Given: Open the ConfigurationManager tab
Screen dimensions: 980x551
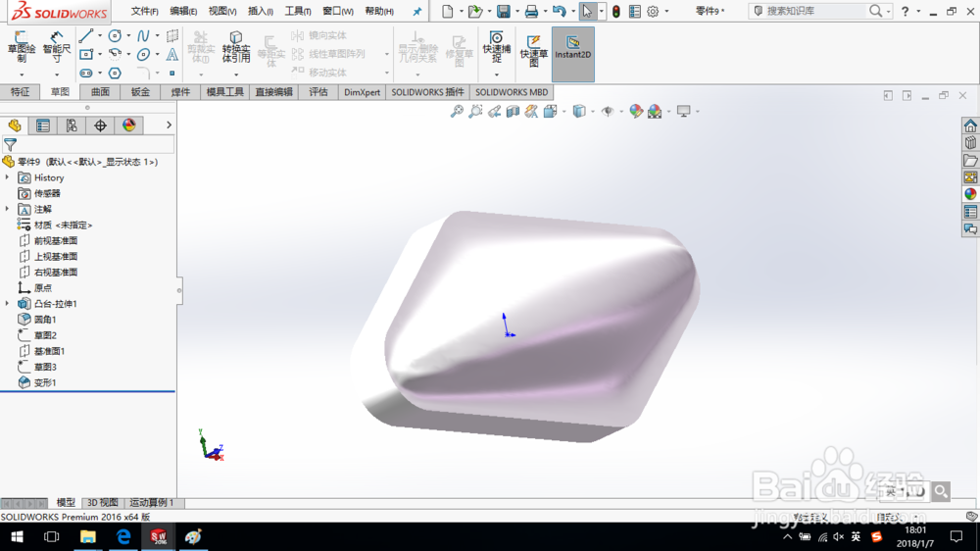Looking at the screenshot, I should click(x=72, y=125).
